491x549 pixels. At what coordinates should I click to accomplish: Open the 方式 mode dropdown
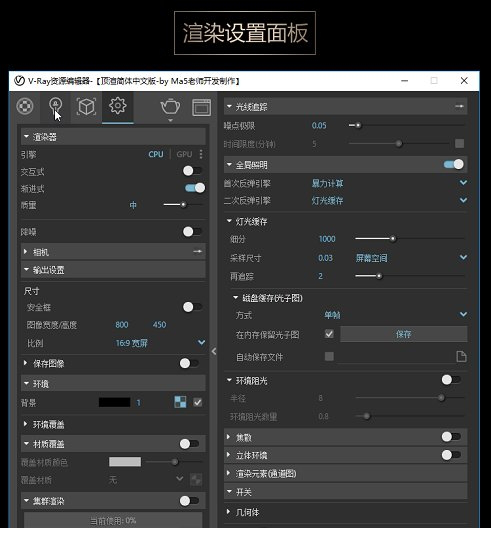(463, 314)
